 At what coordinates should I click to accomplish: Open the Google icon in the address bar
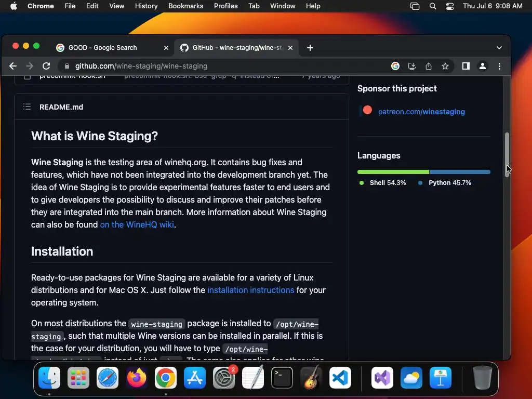click(395, 66)
